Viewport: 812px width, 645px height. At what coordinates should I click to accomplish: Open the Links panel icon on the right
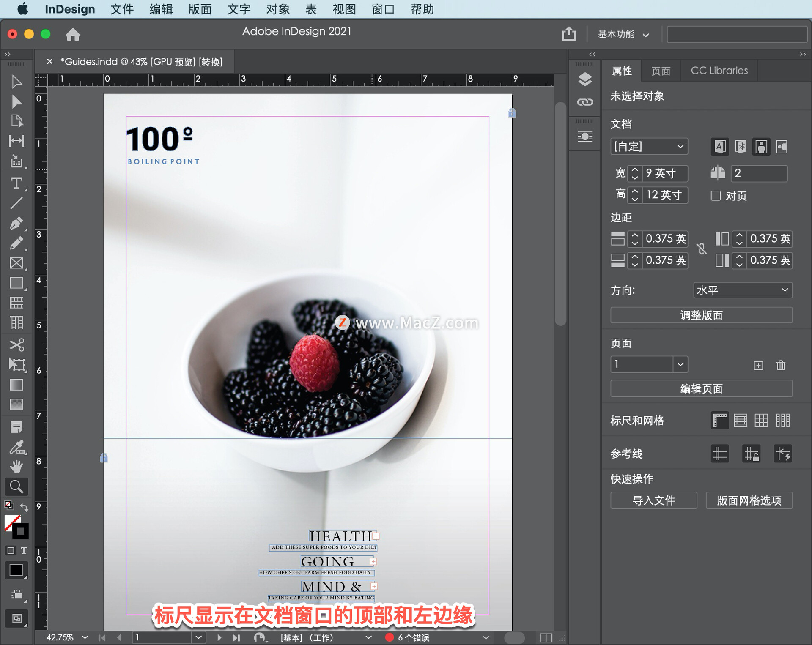pyautogui.click(x=584, y=101)
